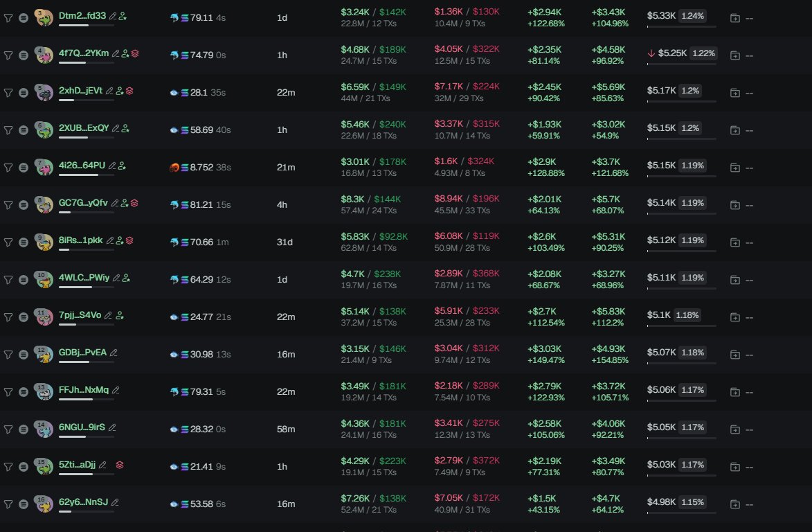
Task: Click folder-arrow icon for GDBj...PvEA row
Action: 735,355
